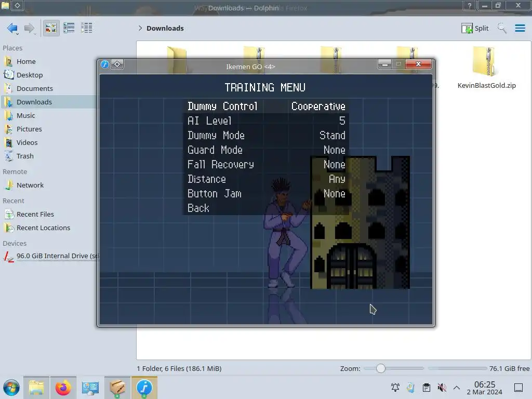Click the Any value for Distance
532x399 pixels.
coord(337,179)
